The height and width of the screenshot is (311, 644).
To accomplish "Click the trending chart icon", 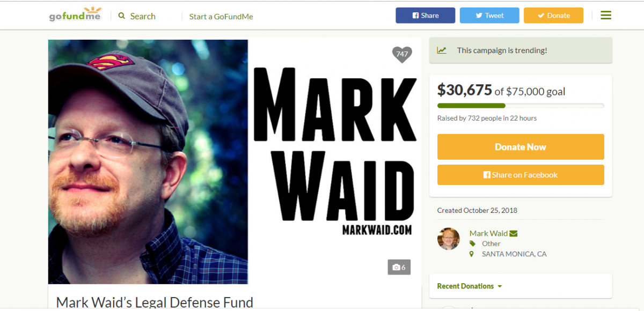I will point(442,50).
